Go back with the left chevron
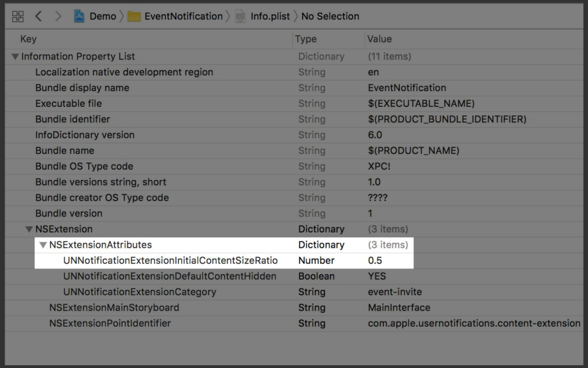Screen dimensions: 588x368 tap(38, 17)
